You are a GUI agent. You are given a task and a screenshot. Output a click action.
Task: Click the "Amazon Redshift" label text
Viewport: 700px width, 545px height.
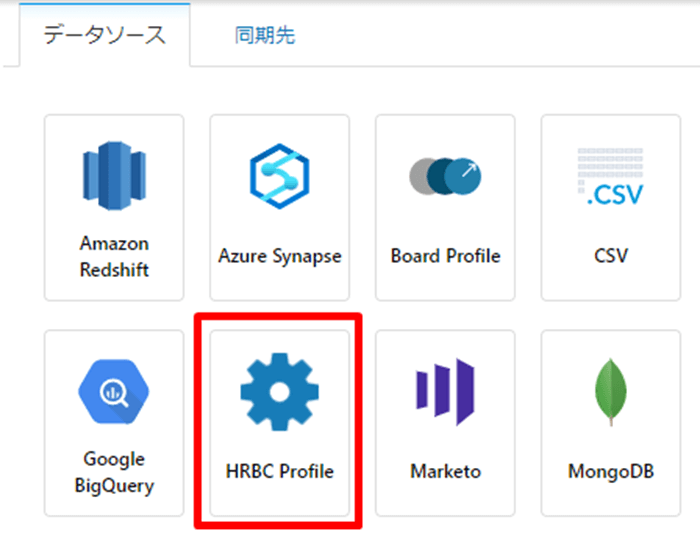(x=114, y=257)
